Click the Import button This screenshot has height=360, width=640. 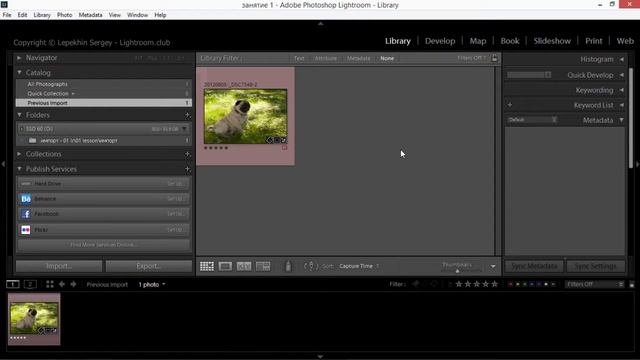[x=59, y=266]
